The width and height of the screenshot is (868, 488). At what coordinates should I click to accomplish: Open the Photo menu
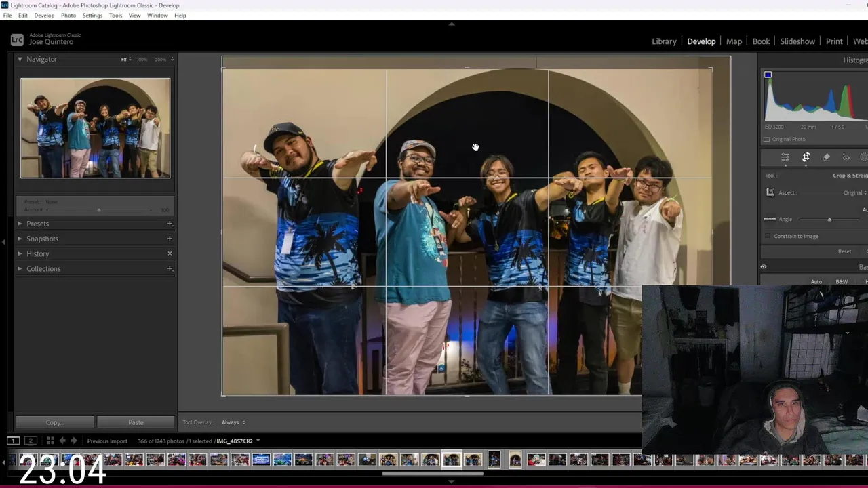(x=68, y=15)
